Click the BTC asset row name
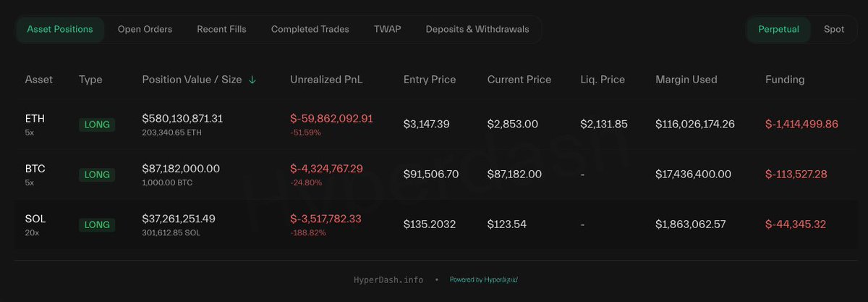 point(35,169)
